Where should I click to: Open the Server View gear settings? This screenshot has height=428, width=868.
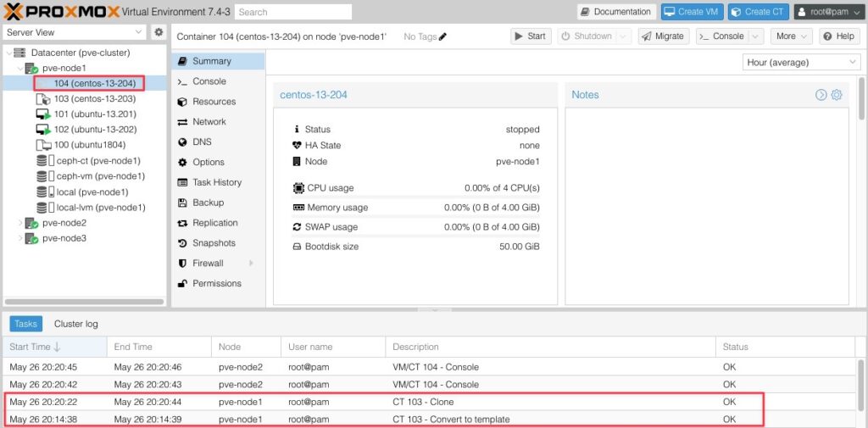159,32
